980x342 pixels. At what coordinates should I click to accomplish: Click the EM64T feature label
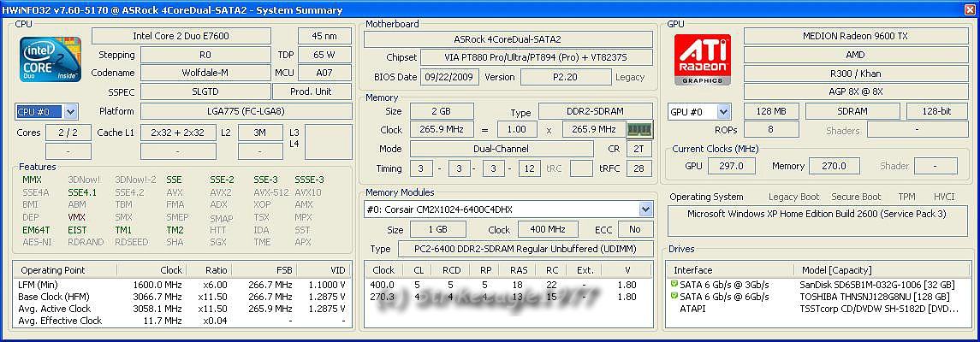tap(36, 230)
